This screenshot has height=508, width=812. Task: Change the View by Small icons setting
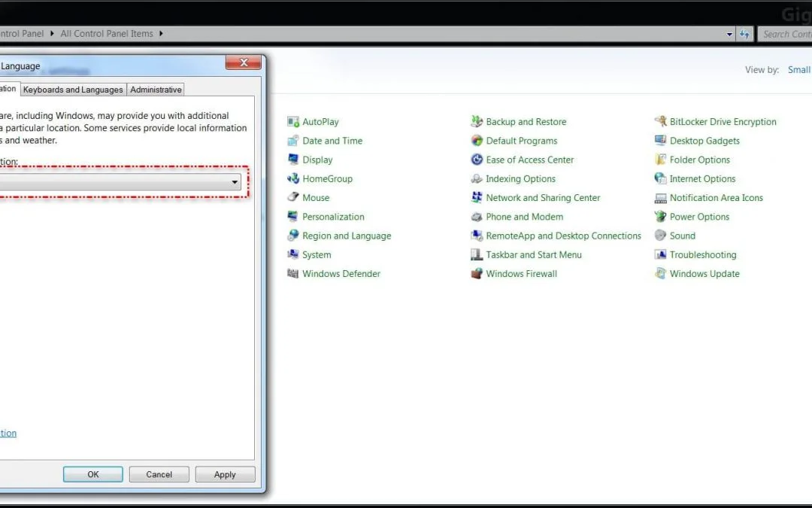(798, 70)
